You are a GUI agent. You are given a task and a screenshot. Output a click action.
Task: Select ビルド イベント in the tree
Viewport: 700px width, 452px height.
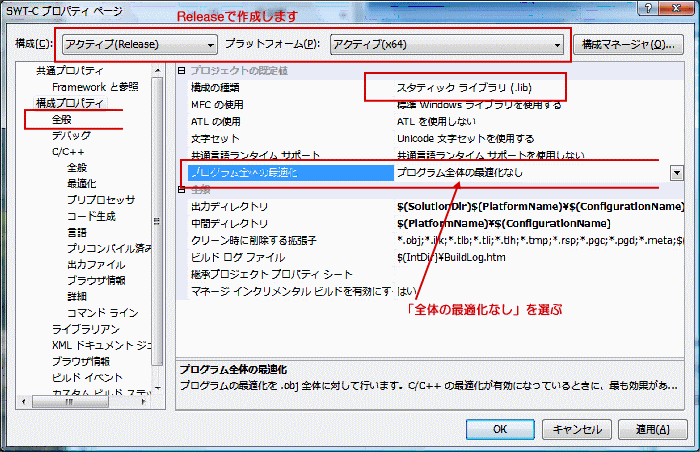(x=86, y=377)
